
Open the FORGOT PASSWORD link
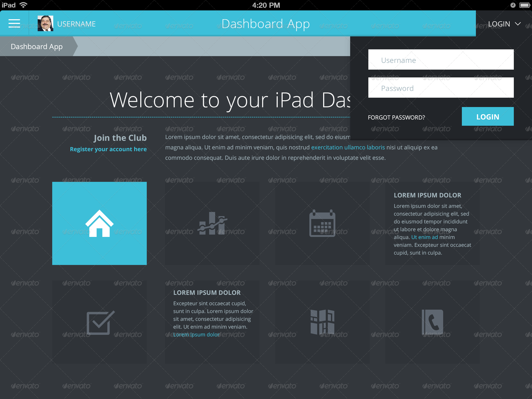tap(396, 117)
